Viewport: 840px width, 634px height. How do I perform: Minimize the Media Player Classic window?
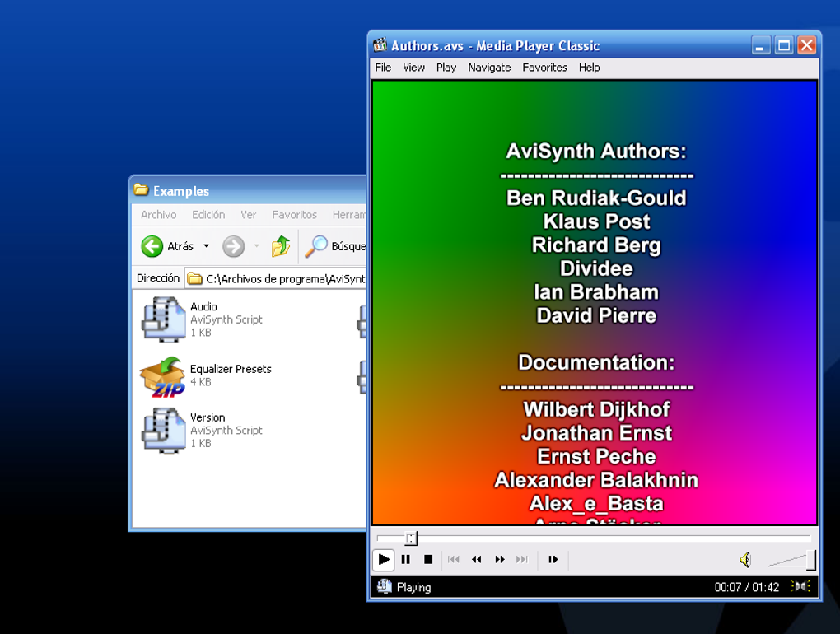[x=761, y=45]
